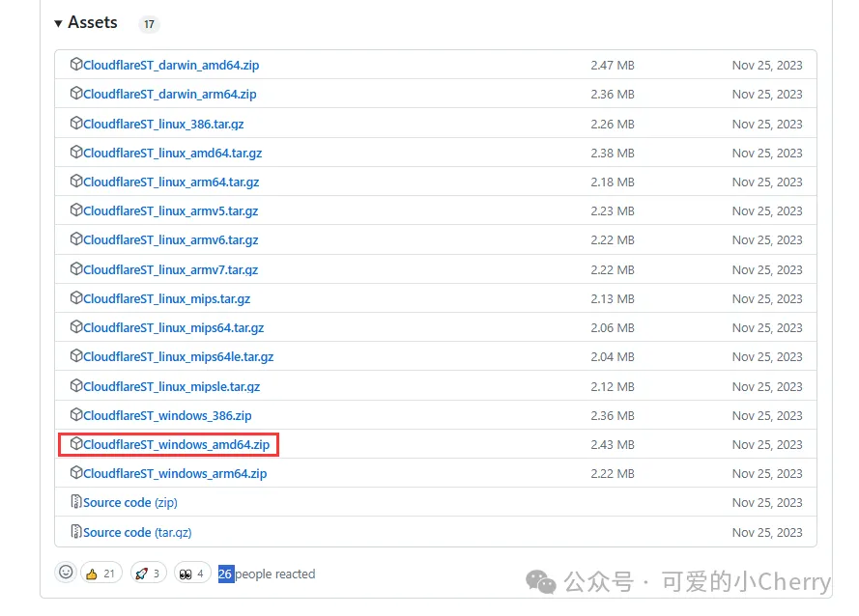
Task: Toggle the thumbs up reaction
Action: 100,574
